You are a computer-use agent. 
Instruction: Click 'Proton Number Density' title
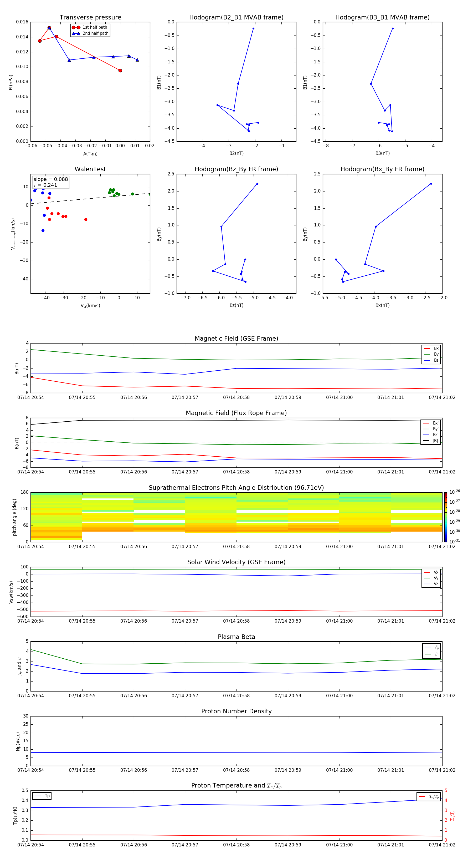(236, 712)
